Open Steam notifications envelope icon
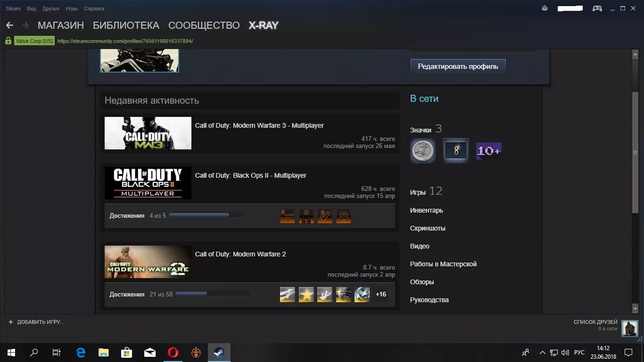Viewport: 644px width, 362px height. pos(545,8)
